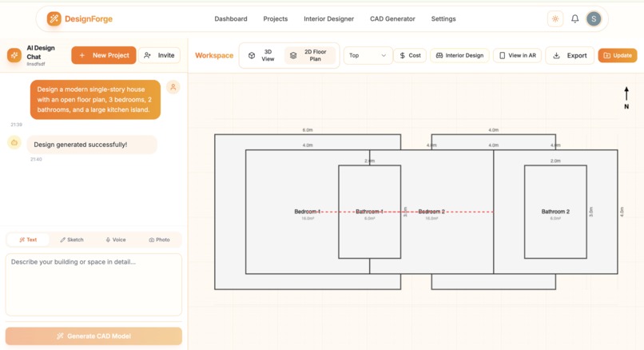Screen dimensions: 644x350
Task: Open notifications bell
Action: 575,19
